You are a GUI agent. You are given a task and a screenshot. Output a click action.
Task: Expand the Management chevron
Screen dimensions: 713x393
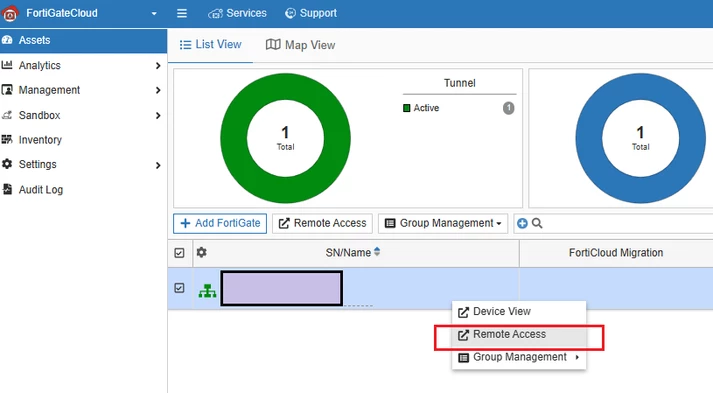(x=158, y=90)
